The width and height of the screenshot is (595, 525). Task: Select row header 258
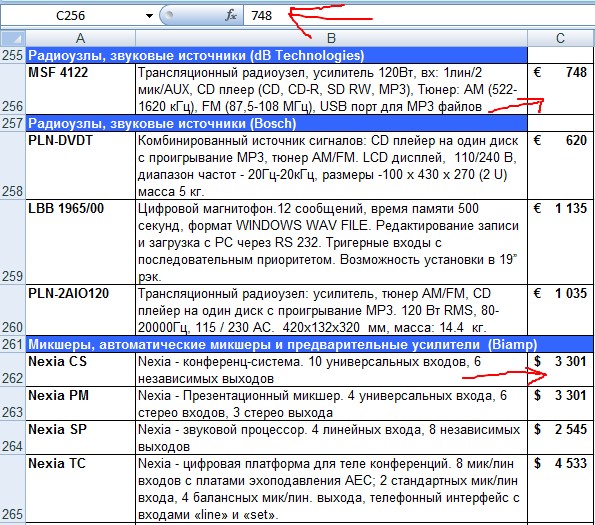pyautogui.click(x=13, y=166)
